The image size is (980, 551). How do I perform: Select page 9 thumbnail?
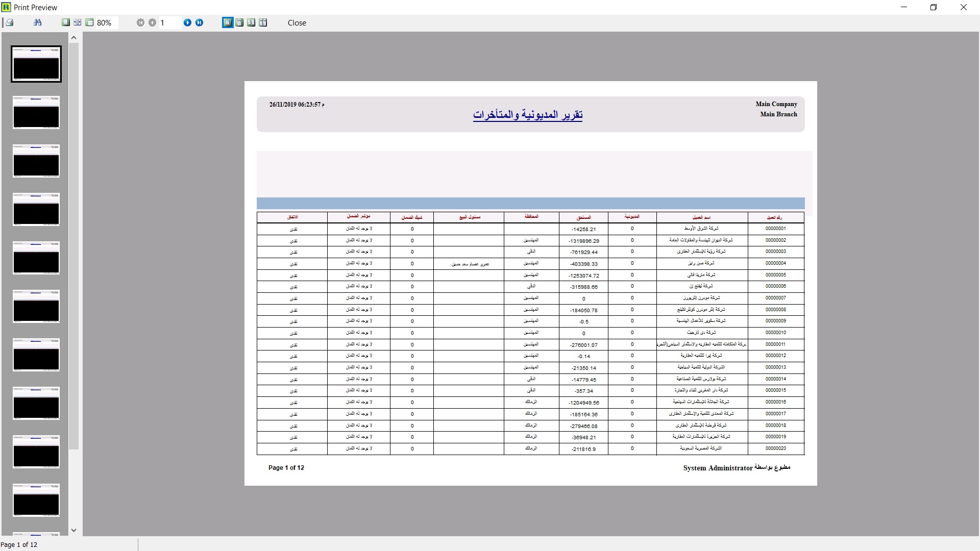(x=36, y=452)
